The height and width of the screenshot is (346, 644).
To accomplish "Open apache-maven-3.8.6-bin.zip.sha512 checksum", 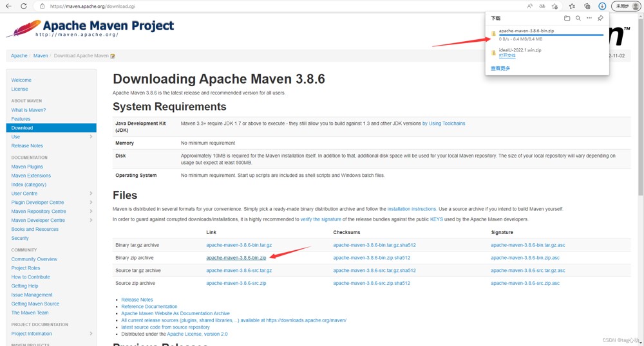I will click(372, 258).
